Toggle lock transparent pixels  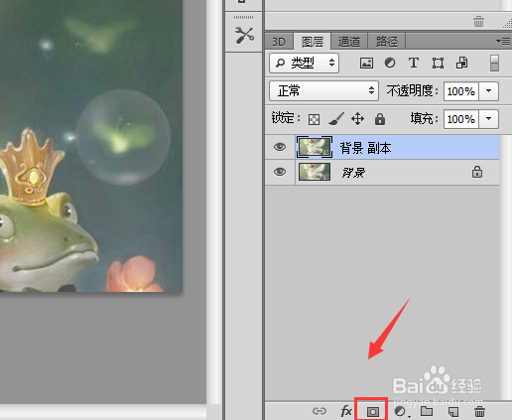314,119
